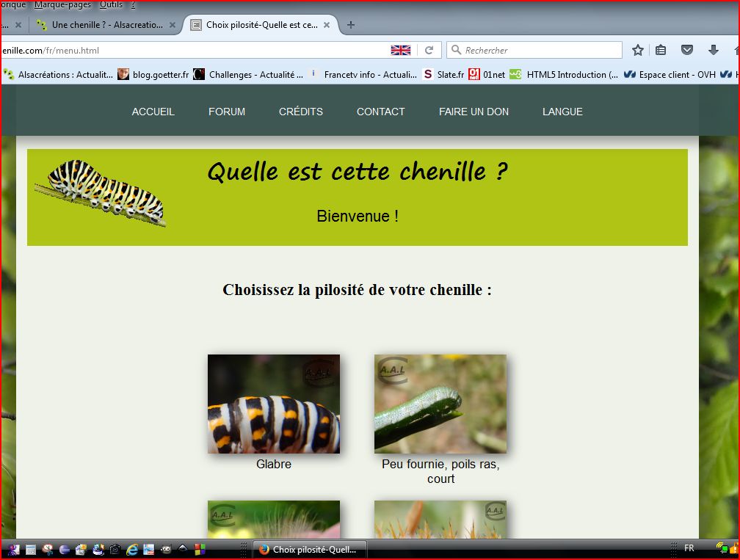Image resolution: width=740 pixels, height=560 pixels.
Task: Open the 01net bookmark
Action: [487, 75]
